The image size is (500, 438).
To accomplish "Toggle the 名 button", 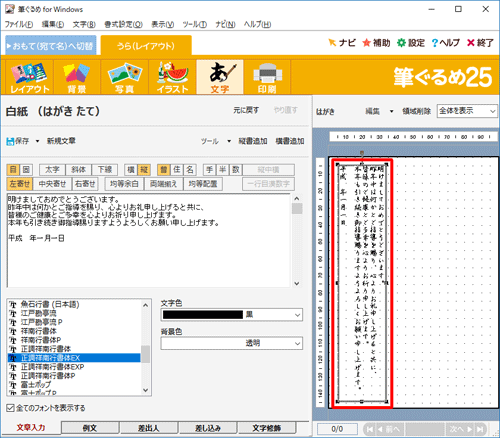I will tap(190, 170).
